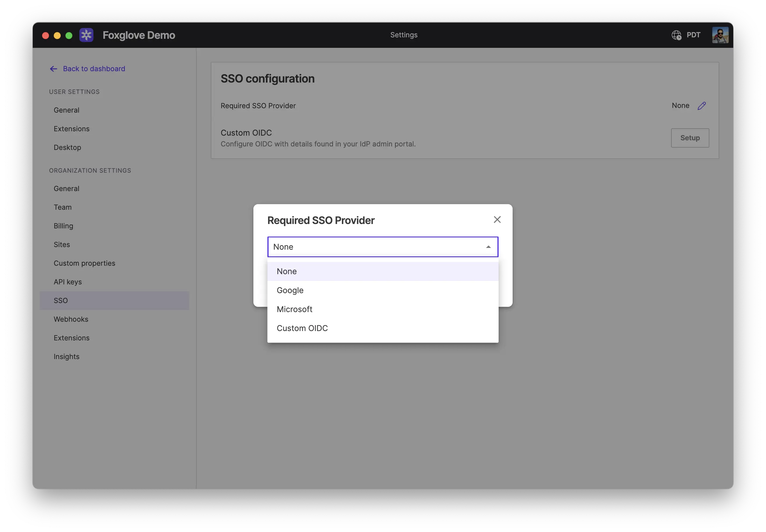Open the user profile avatar
This screenshot has width=766, height=532.
[720, 35]
